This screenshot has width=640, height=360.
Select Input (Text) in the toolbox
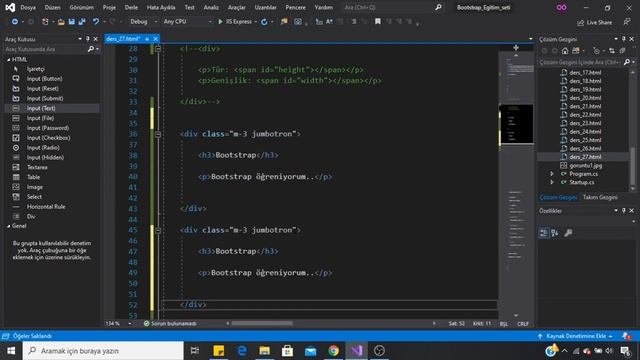(x=52, y=108)
